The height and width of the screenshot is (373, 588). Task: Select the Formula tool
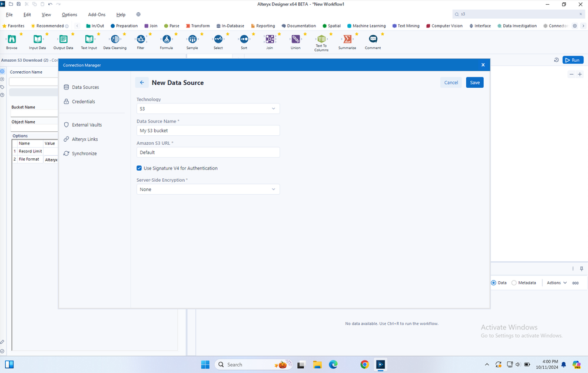tap(167, 42)
